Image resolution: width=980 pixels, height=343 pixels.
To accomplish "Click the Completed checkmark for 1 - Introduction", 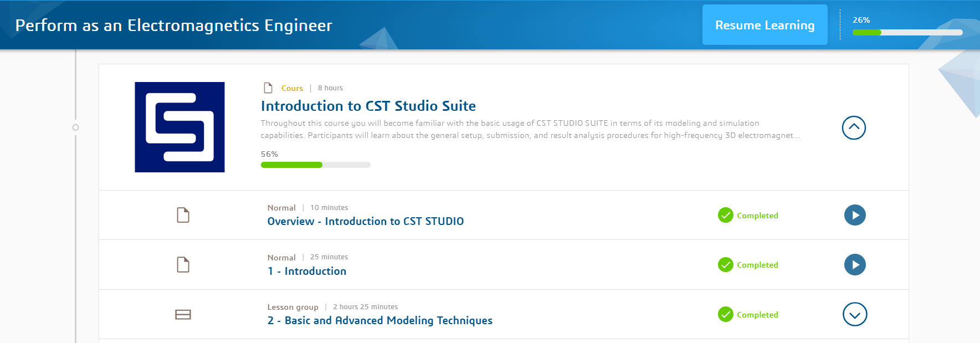I will 725,265.
